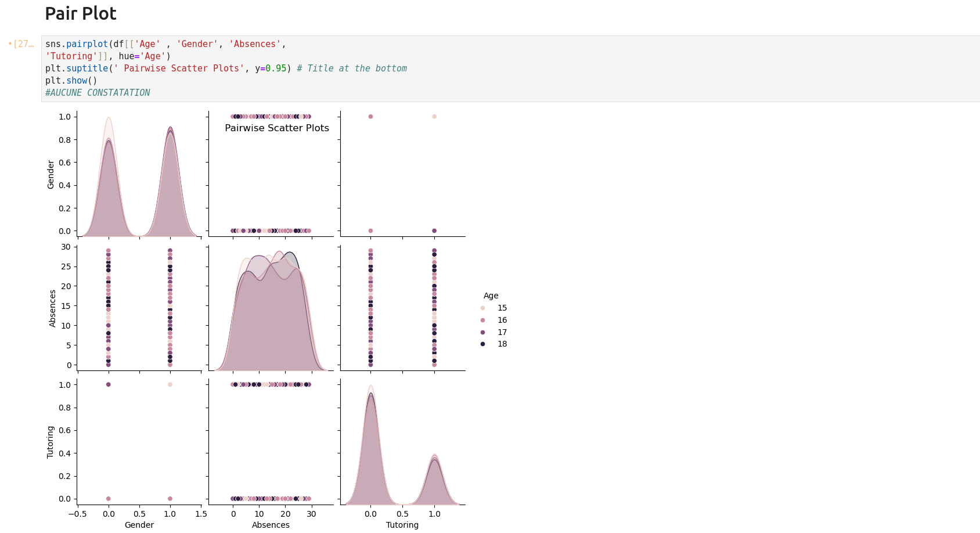Click the plt.show() line in the cell
980x533 pixels.
click(x=71, y=81)
